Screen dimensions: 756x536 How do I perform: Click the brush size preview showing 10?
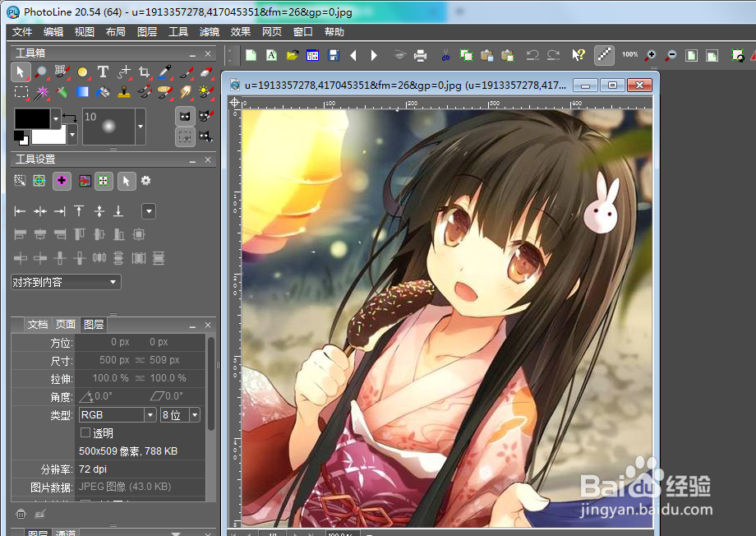click(109, 127)
